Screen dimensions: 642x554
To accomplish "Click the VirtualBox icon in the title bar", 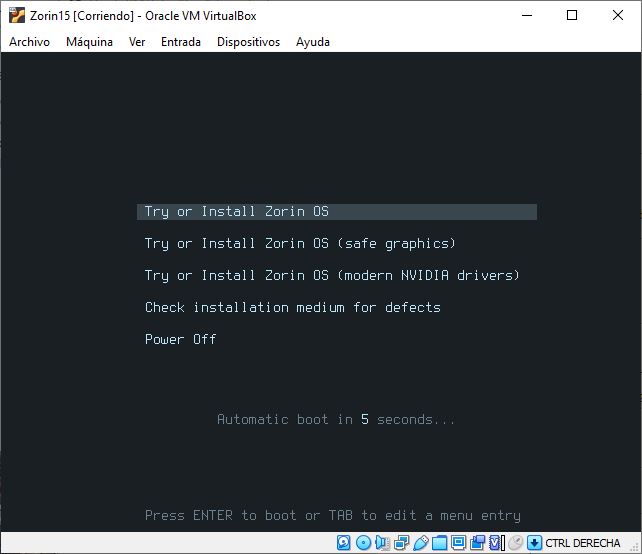I will [15, 15].
